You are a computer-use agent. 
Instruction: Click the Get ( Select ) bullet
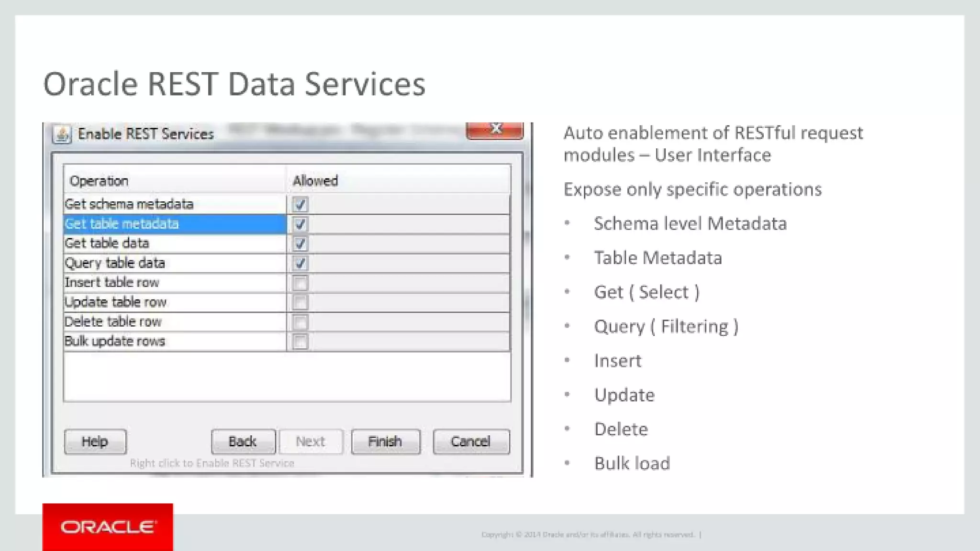click(647, 292)
